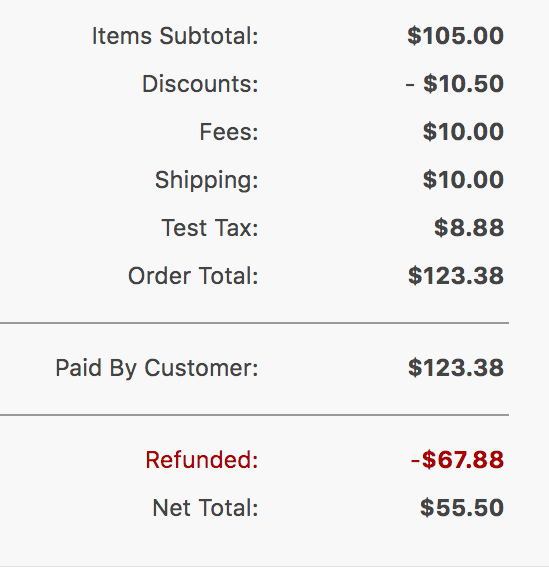Select the $55.50 net total amount

[x=462, y=508]
